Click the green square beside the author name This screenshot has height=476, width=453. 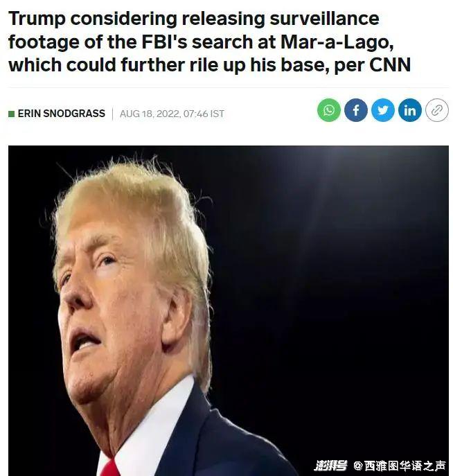[12, 114]
